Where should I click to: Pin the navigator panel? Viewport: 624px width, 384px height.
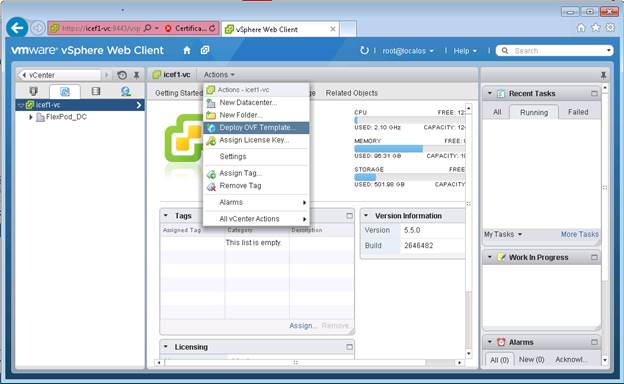[x=136, y=75]
